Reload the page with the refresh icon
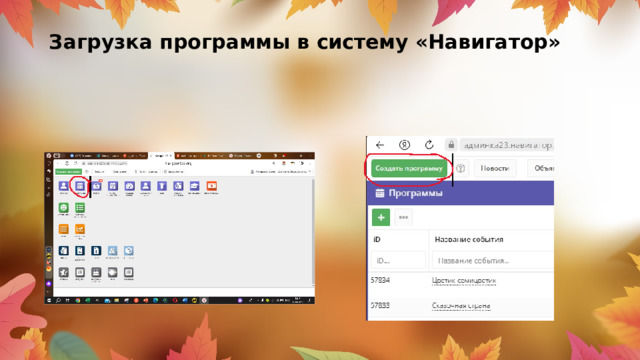This screenshot has width=640, height=360. tap(429, 145)
